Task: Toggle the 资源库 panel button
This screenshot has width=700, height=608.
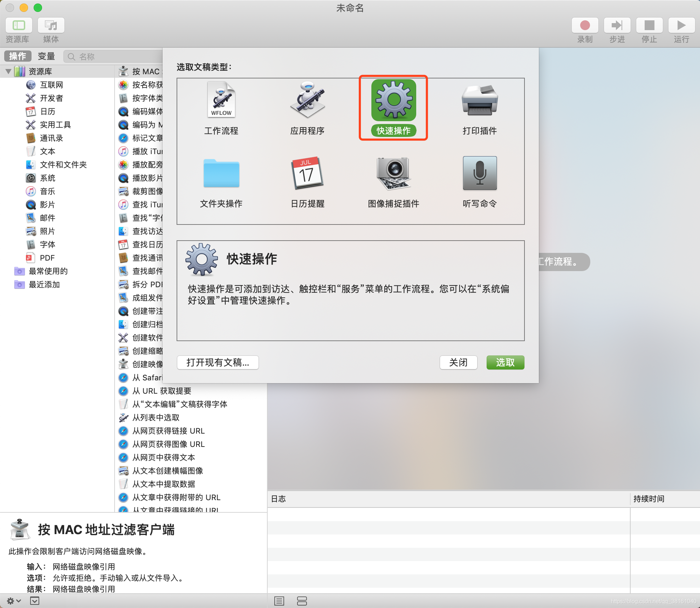Action: 18,25
